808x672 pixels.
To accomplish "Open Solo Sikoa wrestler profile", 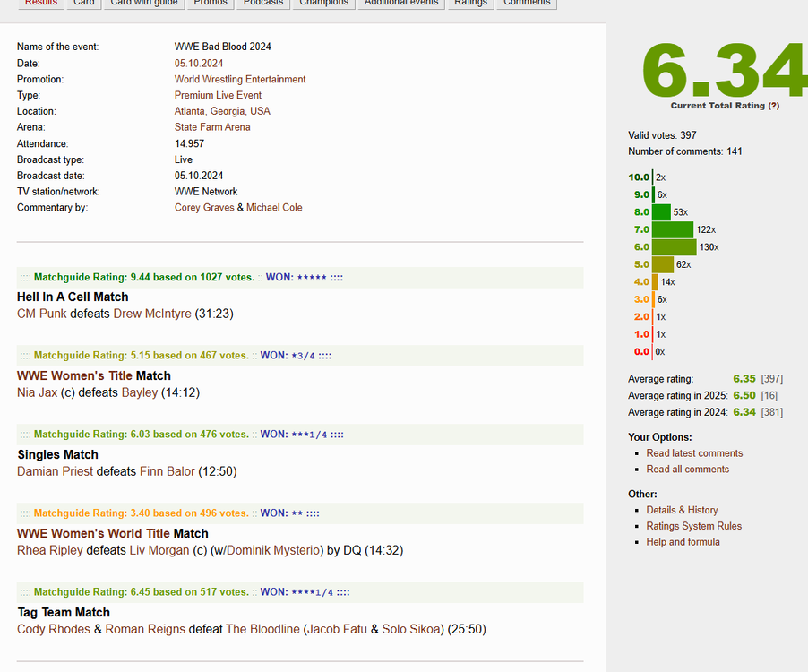I will click(411, 629).
